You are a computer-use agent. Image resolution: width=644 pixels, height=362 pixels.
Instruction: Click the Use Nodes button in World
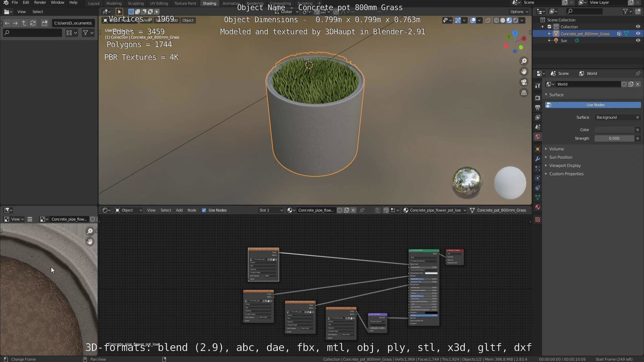pyautogui.click(x=593, y=105)
